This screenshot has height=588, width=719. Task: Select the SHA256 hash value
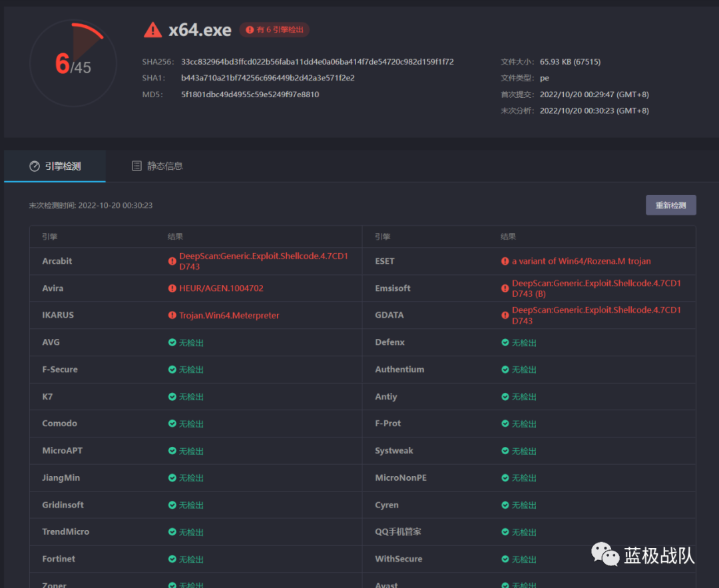(318, 61)
